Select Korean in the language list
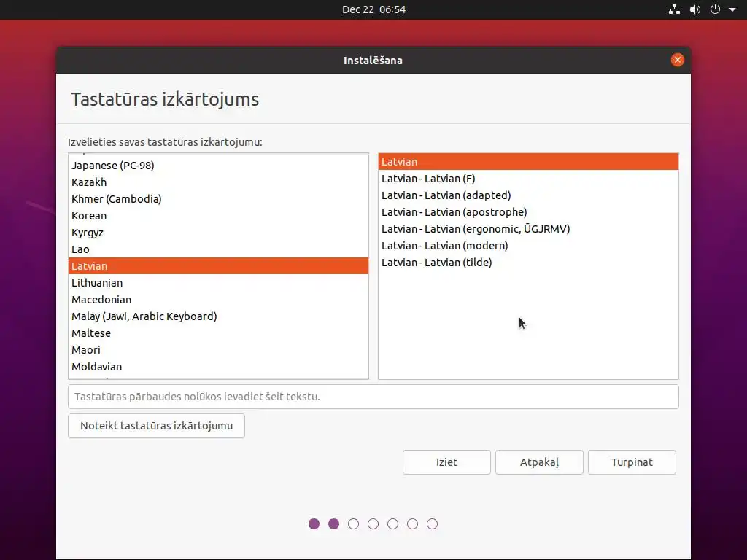The width and height of the screenshot is (747, 560). point(218,216)
